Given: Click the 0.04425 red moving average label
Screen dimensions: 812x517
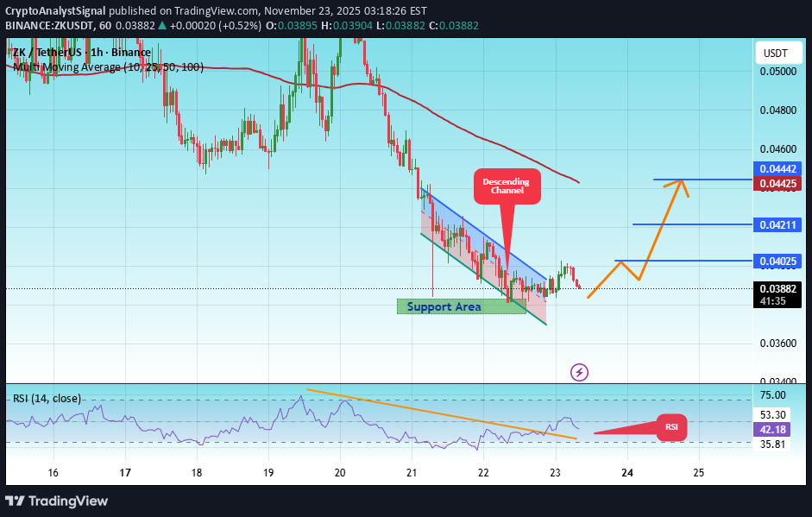Looking at the screenshot, I should [777, 183].
